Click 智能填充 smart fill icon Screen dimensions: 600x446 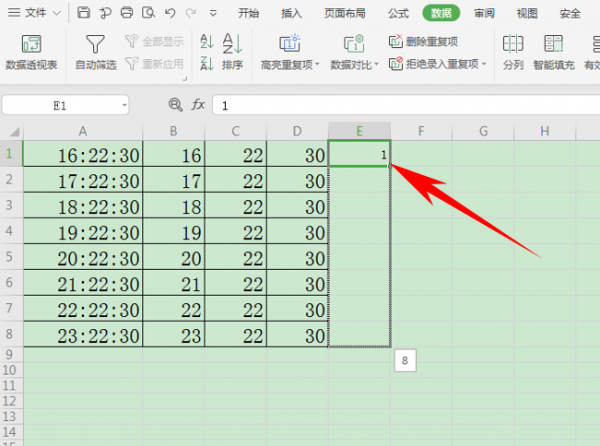(554, 52)
